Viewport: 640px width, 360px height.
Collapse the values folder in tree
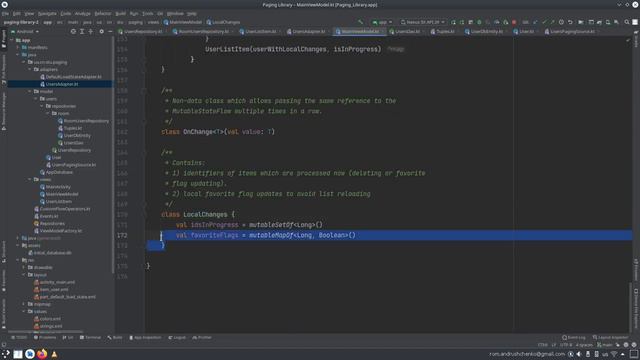[x=24, y=311]
